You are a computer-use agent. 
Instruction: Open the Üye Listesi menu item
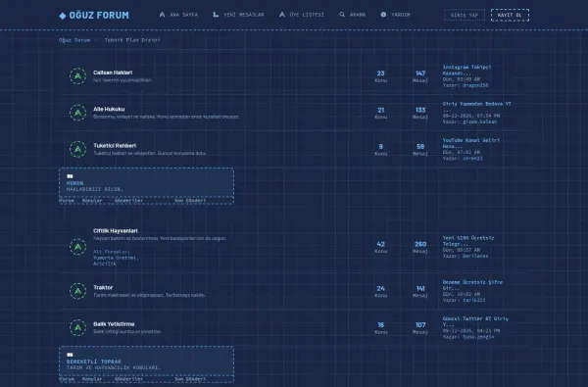coord(302,15)
